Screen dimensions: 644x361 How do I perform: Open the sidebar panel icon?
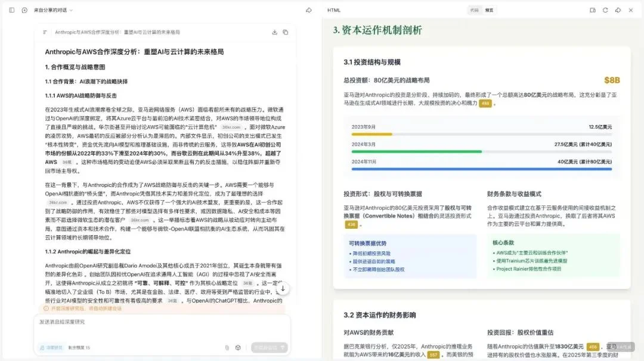tap(11, 10)
